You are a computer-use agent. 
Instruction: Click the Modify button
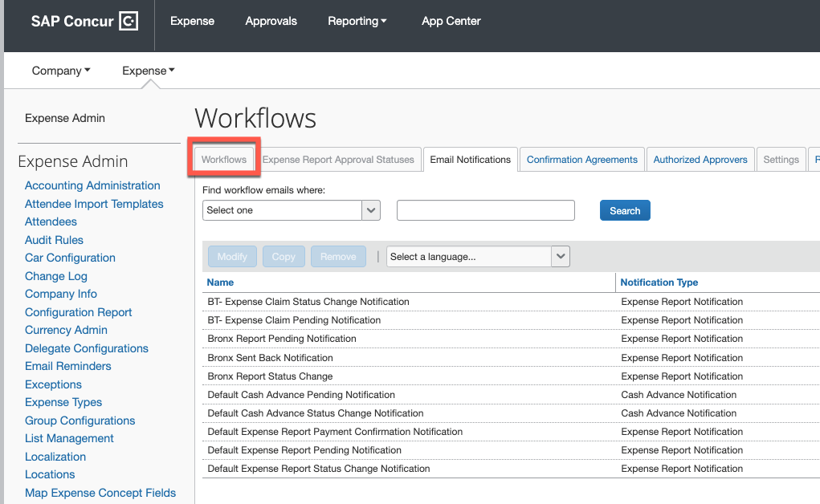232,257
